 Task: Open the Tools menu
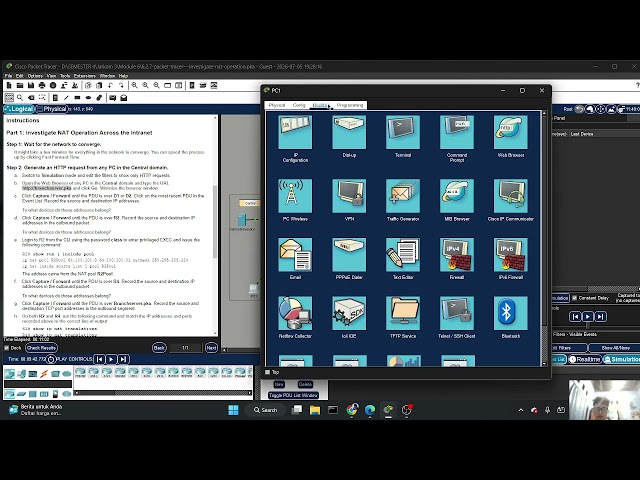(x=65, y=76)
